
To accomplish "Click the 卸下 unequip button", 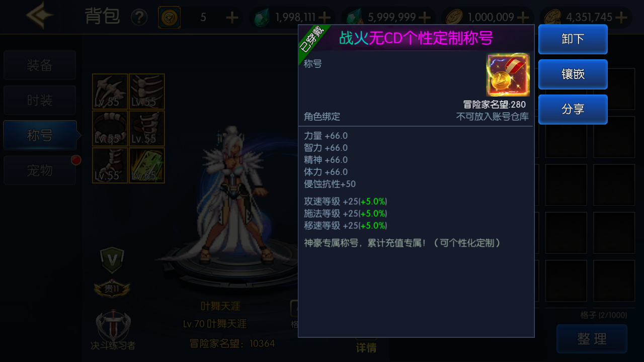I will pos(573,39).
